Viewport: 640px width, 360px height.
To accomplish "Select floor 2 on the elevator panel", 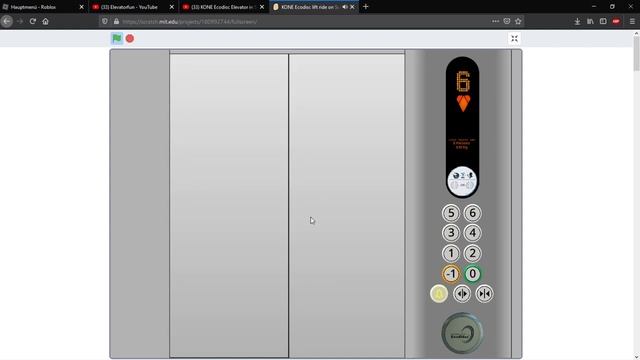I will point(473,253).
